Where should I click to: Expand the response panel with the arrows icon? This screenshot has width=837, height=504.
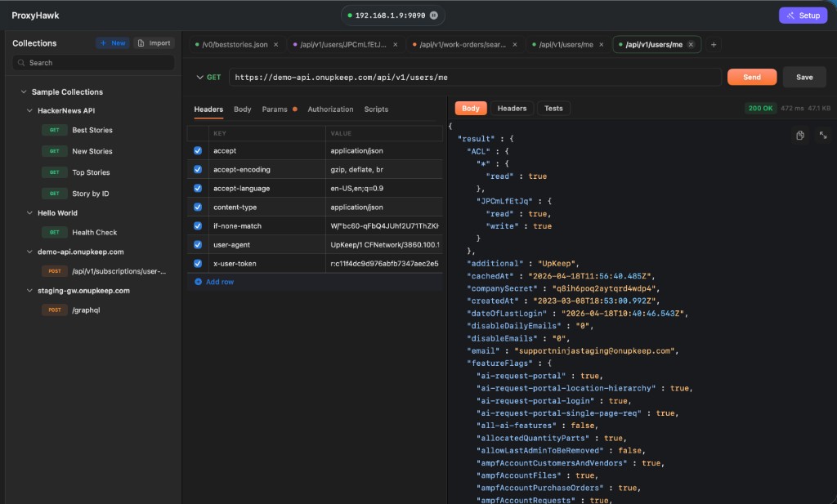click(x=823, y=135)
